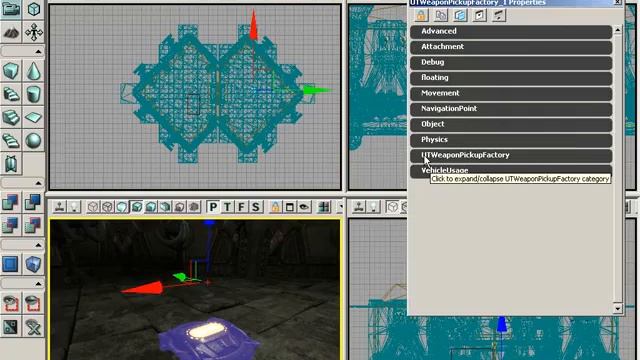Click light bulb in bottom-right viewport toolbar
This screenshot has height=360, width=640.
[373, 207]
